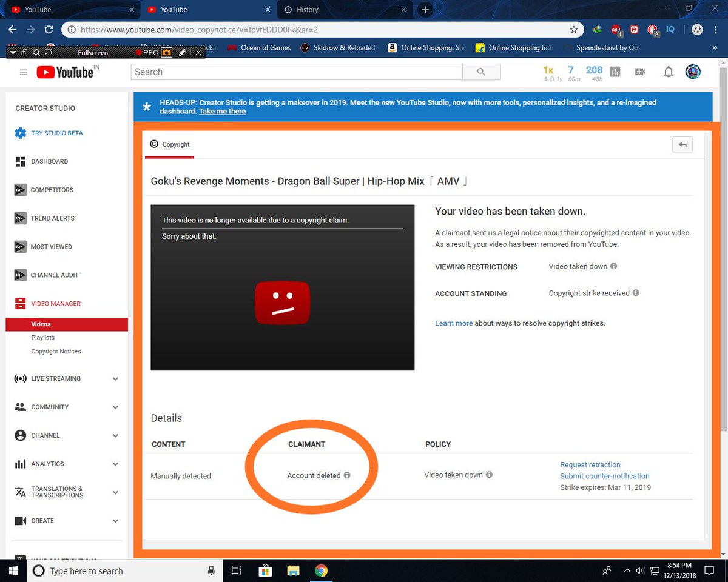728x582 pixels.
Task: Click the info icon beside Video taken down viewing restriction
Action: [x=613, y=266]
